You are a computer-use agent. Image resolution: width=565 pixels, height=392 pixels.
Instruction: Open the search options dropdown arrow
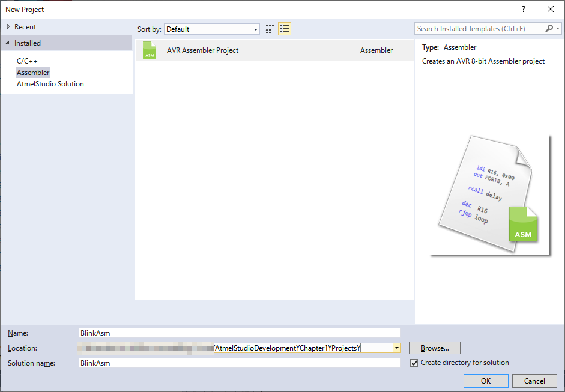(558, 28)
